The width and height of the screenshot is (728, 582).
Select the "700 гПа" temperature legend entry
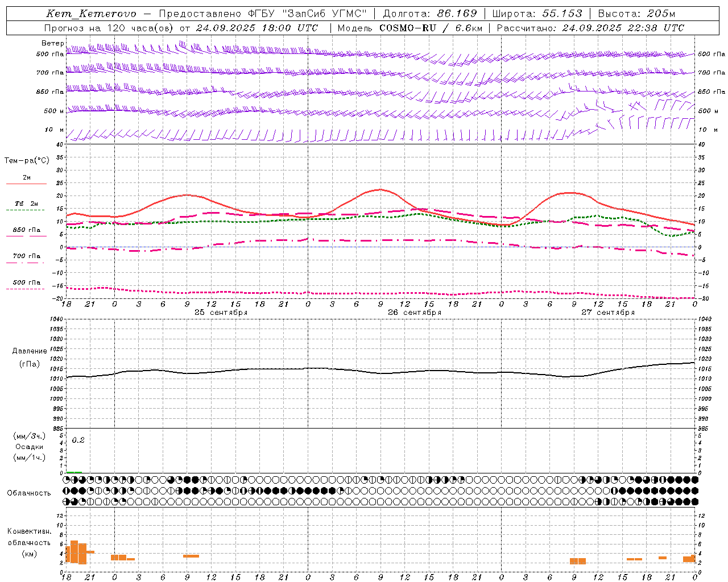(x=26, y=256)
